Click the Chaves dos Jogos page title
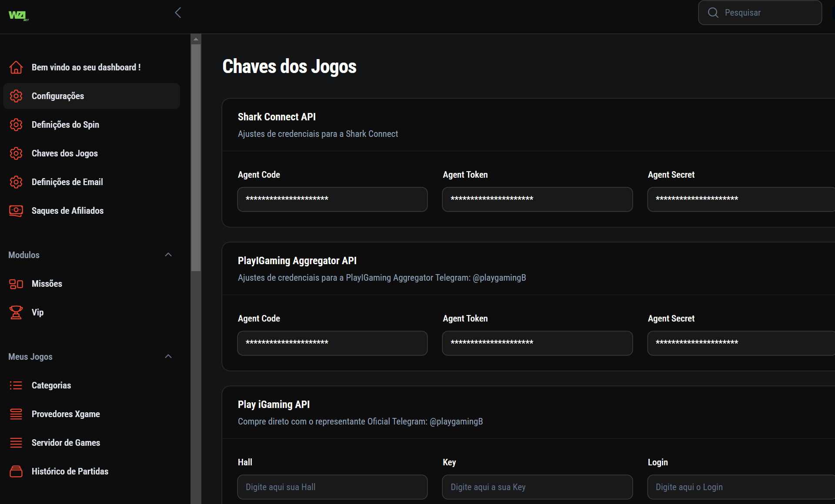Screen dimensions: 835x504 [289, 66]
